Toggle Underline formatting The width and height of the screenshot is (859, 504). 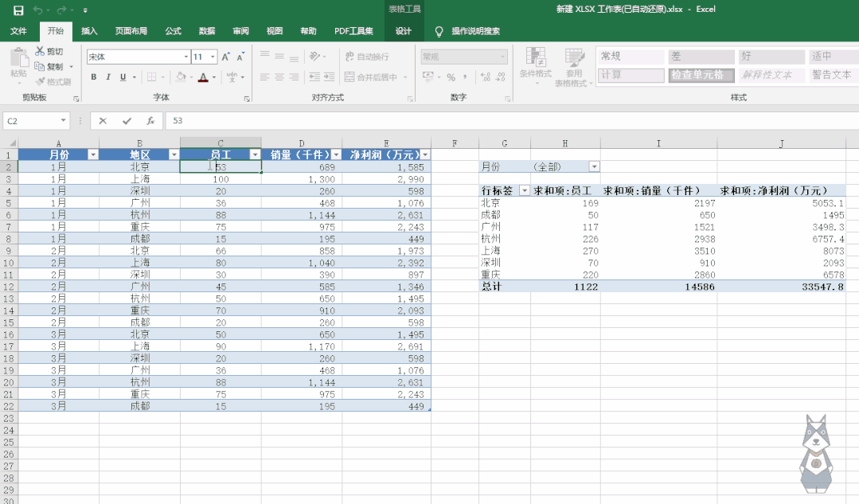tap(123, 77)
